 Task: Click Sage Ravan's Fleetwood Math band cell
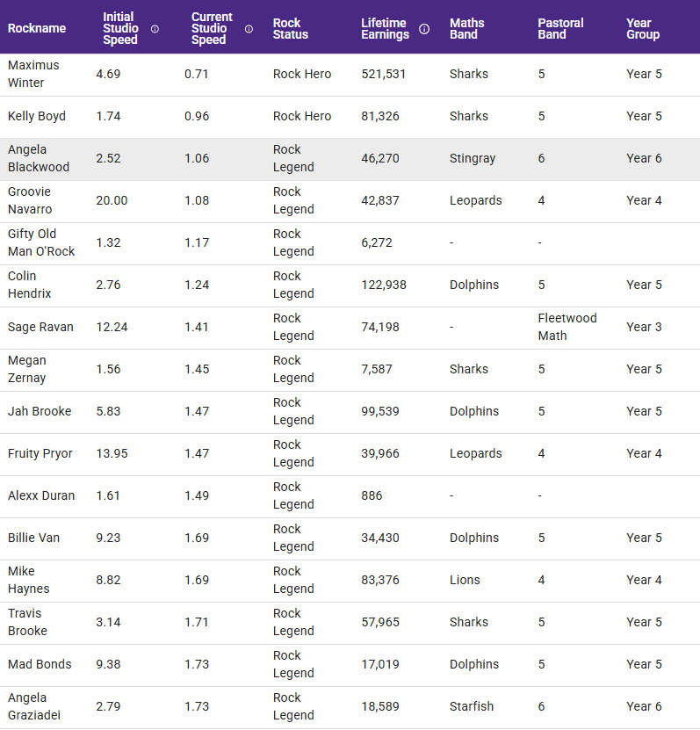[567, 327]
